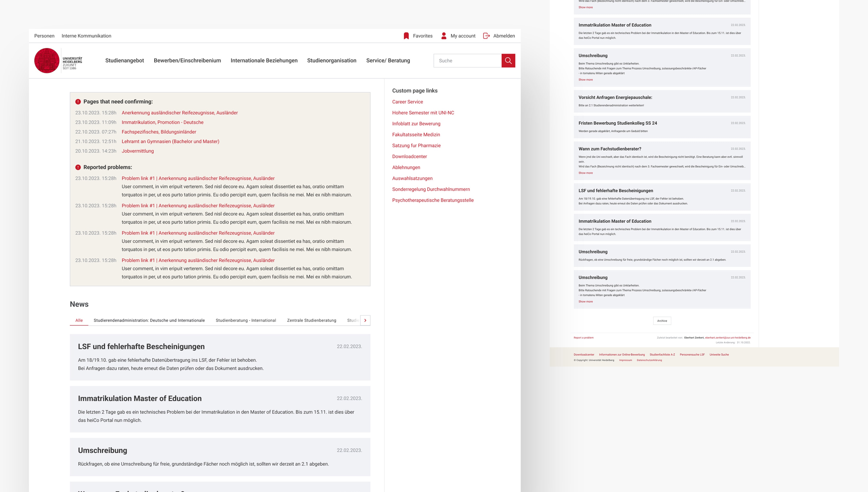Click the Favorites bookmark icon

[406, 36]
